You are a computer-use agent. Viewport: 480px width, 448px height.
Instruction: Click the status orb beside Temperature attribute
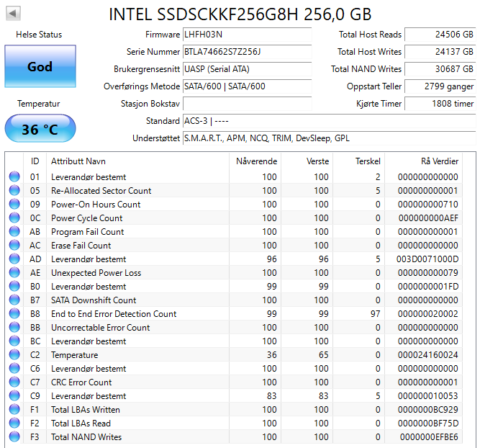point(14,355)
